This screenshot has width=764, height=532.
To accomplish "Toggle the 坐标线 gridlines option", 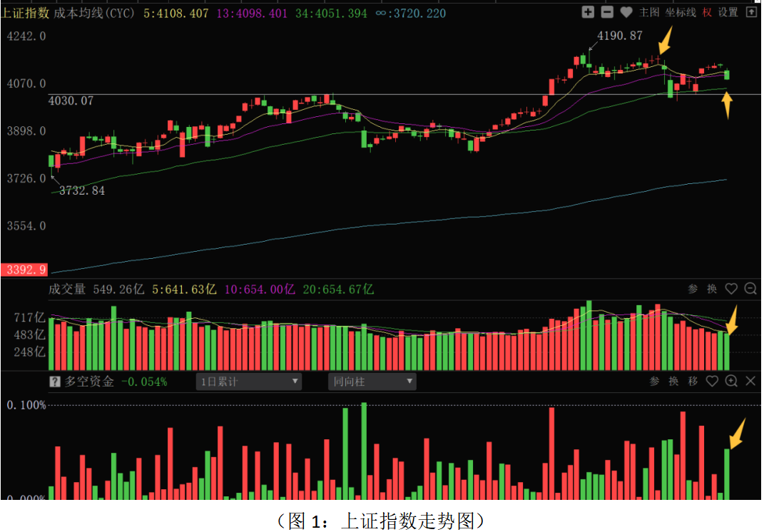I will tap(681, 12).
